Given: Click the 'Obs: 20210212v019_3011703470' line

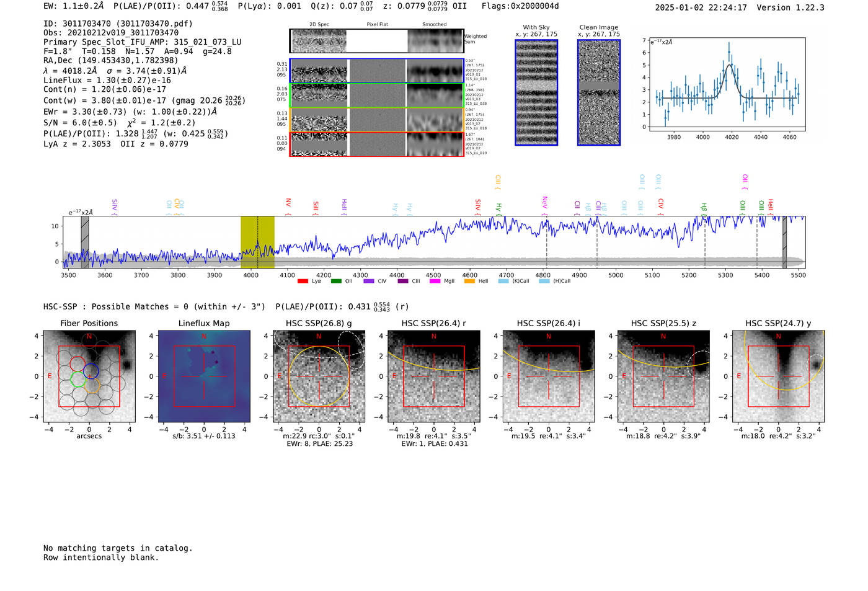Looking at the screenshot, I should pos(111,33).
